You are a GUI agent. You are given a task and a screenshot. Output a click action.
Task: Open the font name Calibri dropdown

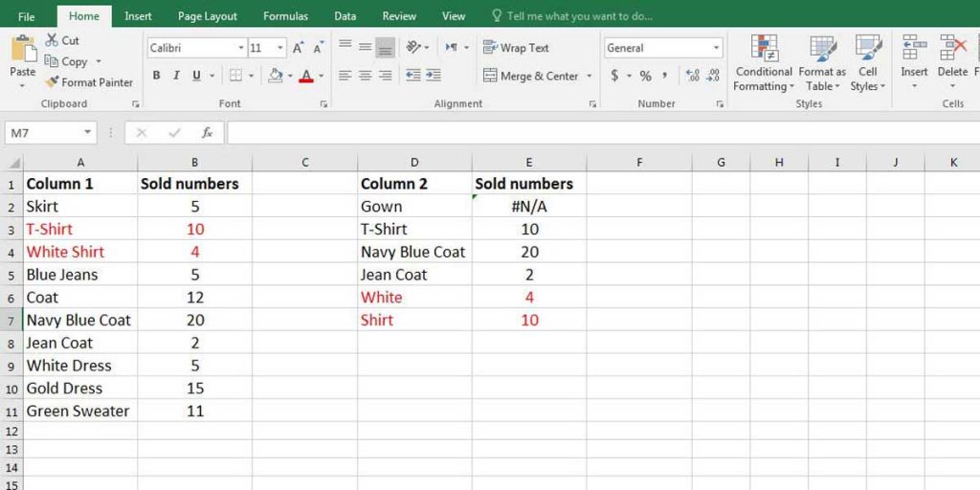pos(241,48)
